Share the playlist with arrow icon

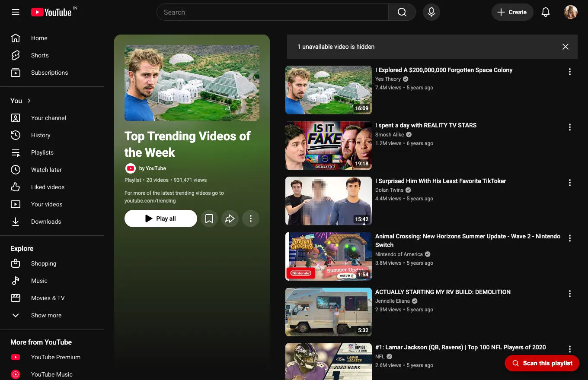point(230,218)
